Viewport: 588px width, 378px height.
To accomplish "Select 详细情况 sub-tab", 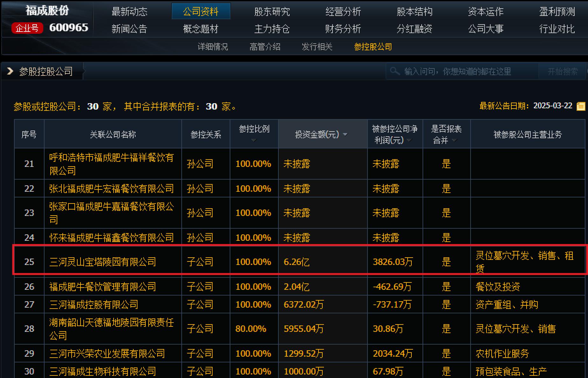I will point(213,47).
